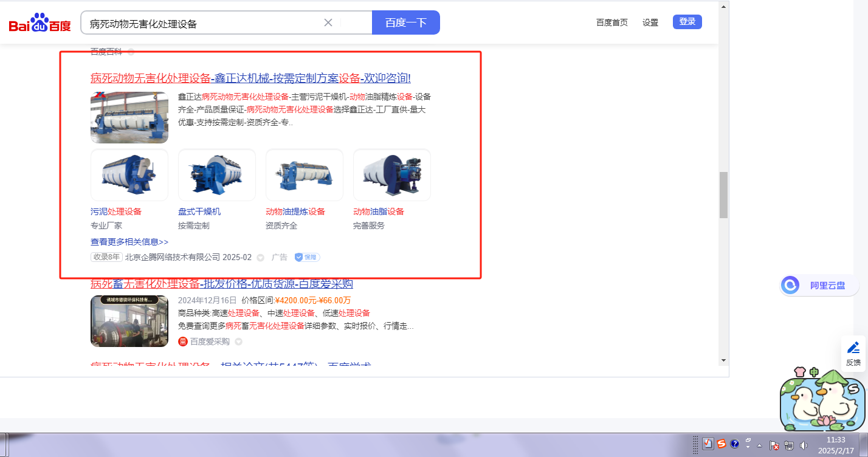868x457 pixels.
Task: Click the Sogou input method S icon
Action: click(x=722, y=444)
